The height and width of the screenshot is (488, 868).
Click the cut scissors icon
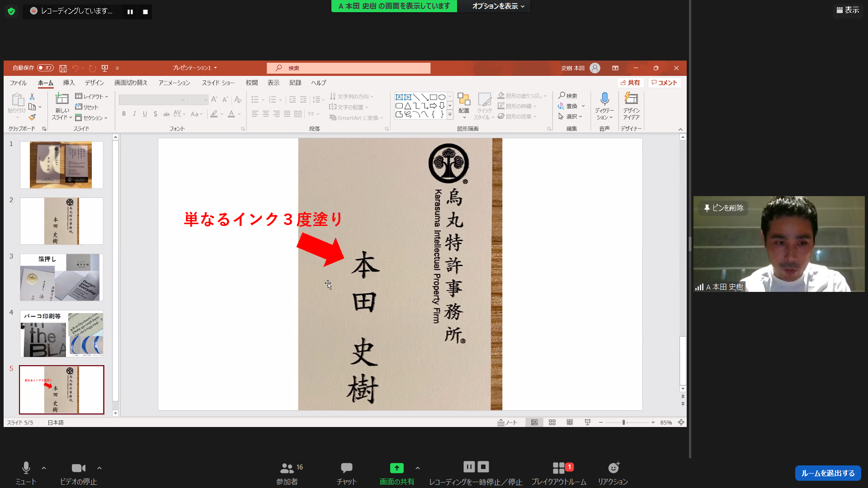tap(32, 97)
